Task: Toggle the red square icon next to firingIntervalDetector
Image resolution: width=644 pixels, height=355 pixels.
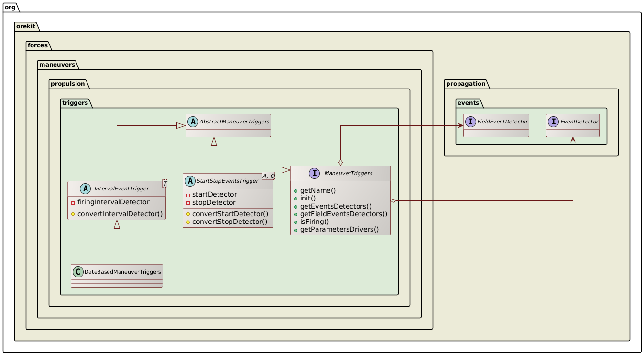Action: tap(72, 202)
